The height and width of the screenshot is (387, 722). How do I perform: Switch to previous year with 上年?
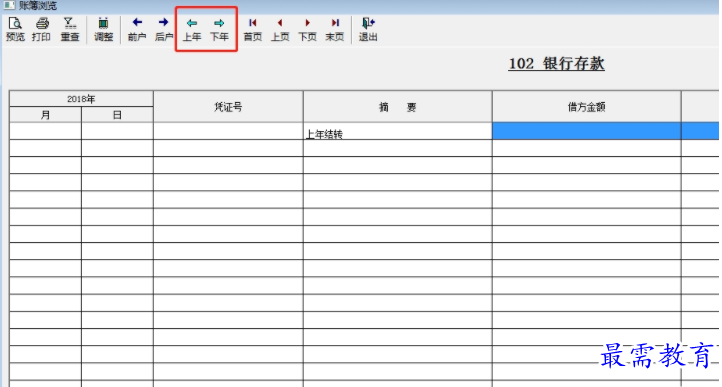(192, 29)
